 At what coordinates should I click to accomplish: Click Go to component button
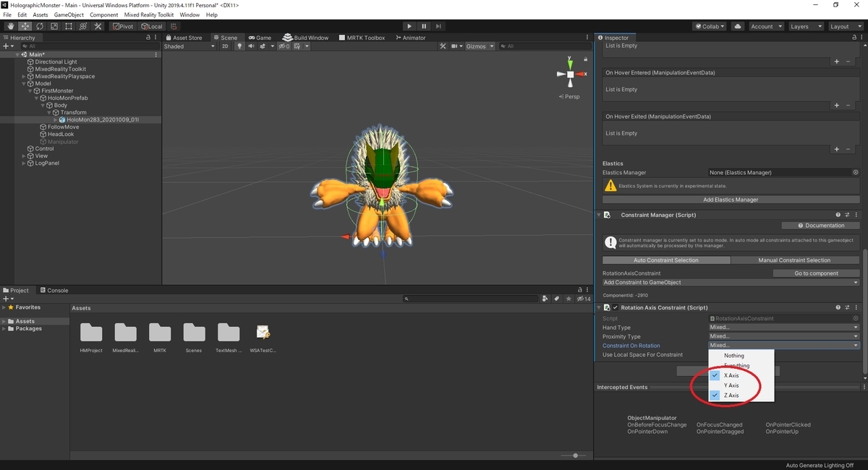pyautogui.click(x=816, y=273)
